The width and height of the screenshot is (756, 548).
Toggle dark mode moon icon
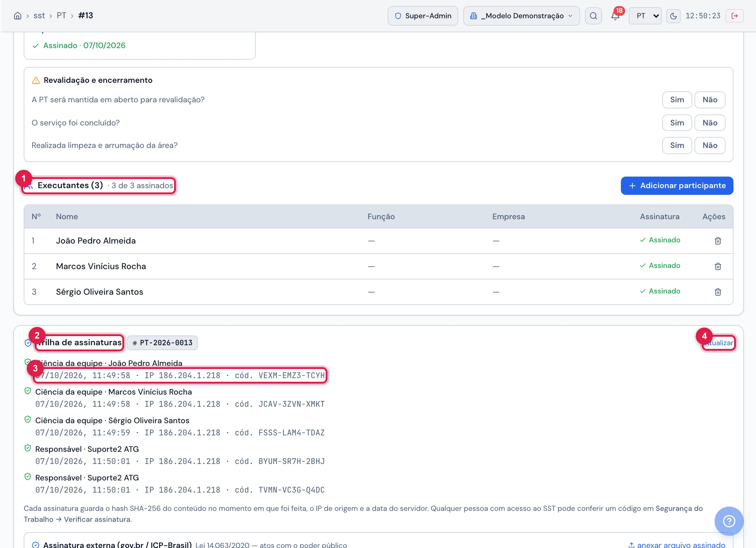pyautogui.click(x=673, y=16)
